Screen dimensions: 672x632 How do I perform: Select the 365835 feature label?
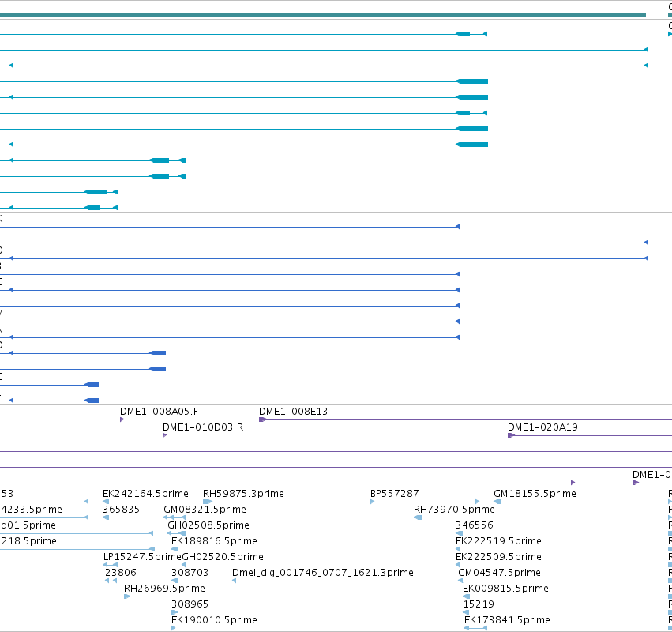click(x=121, y=510)
